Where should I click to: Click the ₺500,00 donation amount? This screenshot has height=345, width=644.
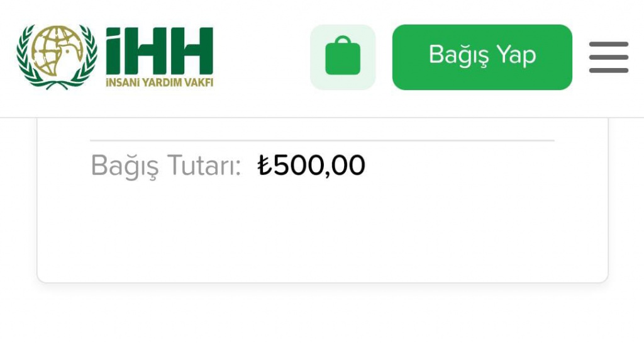click(x=311, y=166)
